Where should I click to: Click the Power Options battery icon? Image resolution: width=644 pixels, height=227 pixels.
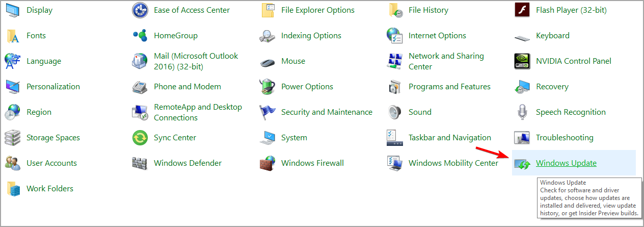(x=267, y=87)
